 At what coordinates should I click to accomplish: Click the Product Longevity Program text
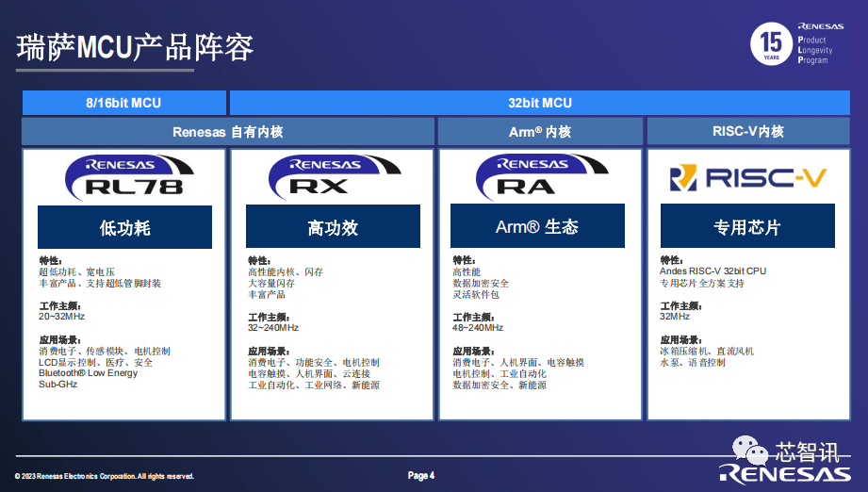point(815,50)
